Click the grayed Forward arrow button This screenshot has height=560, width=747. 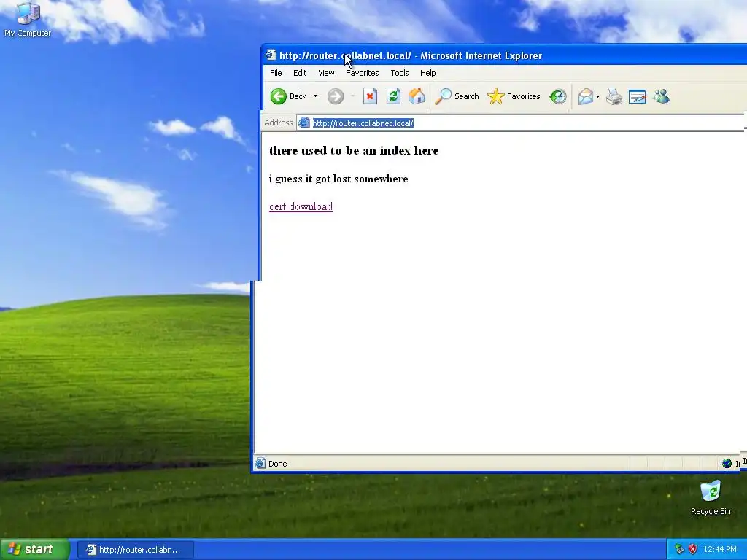[336, 96]
